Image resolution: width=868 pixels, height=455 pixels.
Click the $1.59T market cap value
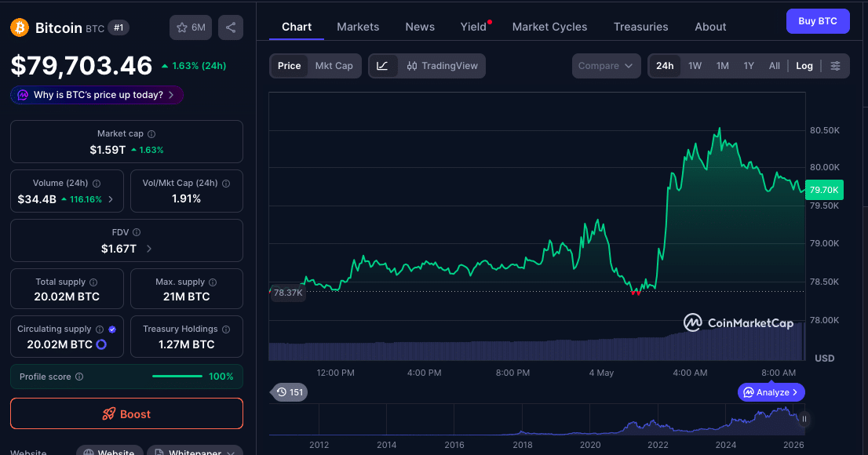pyautogui.click(x=108, y=150)
